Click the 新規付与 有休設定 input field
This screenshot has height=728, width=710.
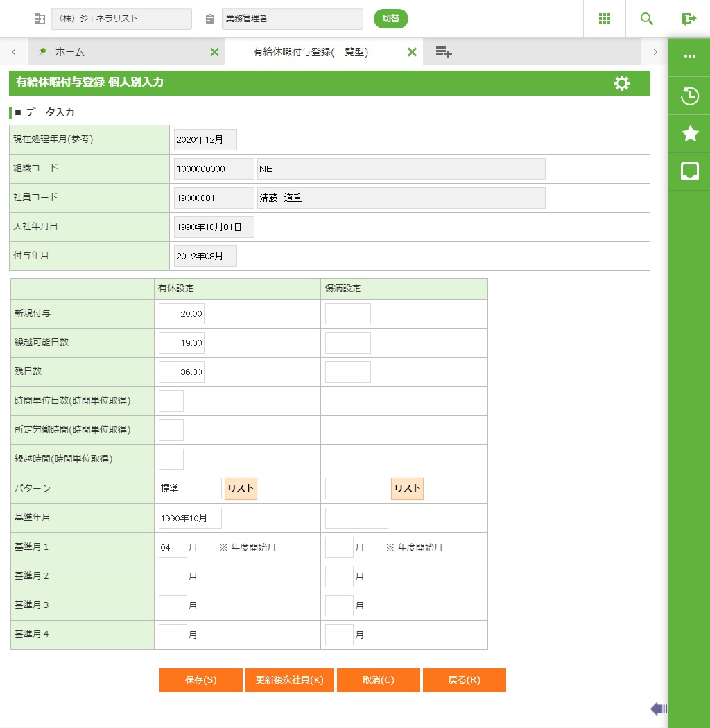point(182,313)
